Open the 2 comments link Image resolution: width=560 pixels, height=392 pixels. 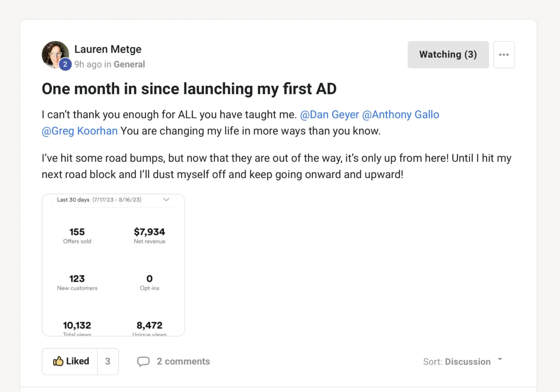coord(183,361)
